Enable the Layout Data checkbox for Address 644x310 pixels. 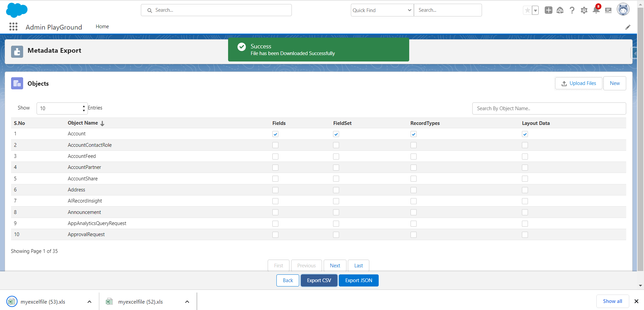(x=525, y=190)
